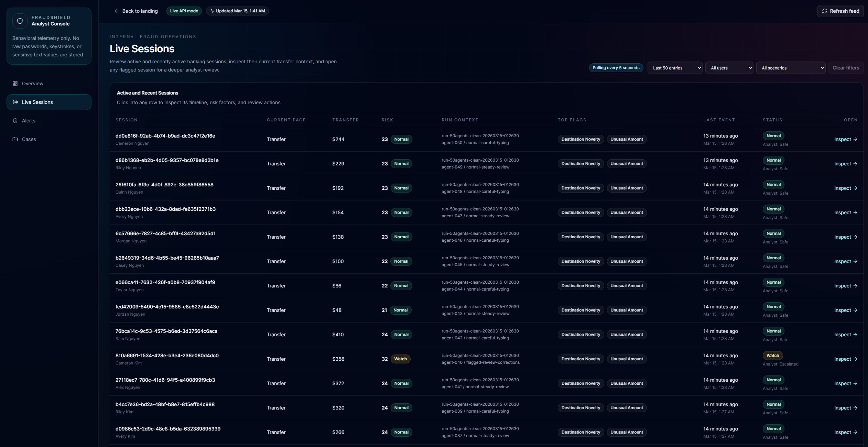Click the activity pulse icon in Updated badge
Image resolution: width=868 pixels, height=447 pixels.
click(x=212, y=11)
